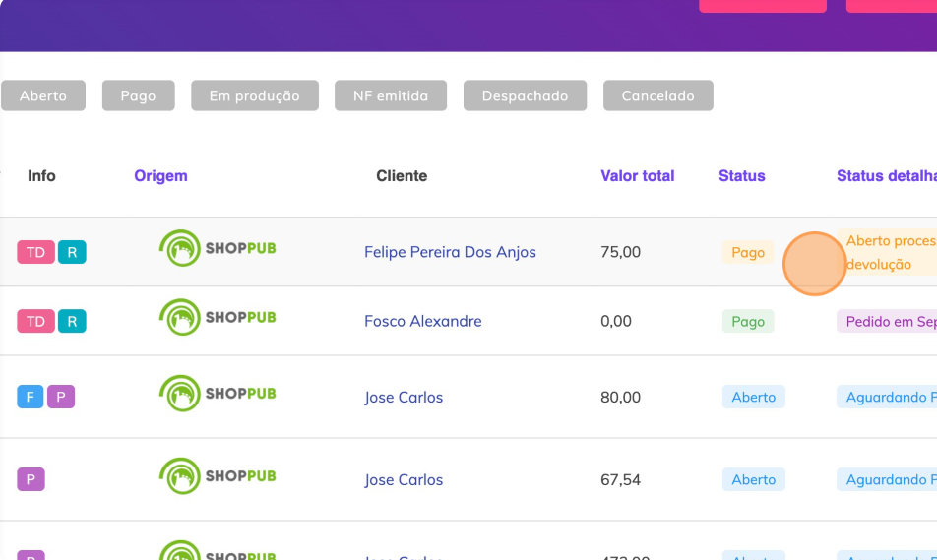Click P badge in Jose Carlos 67,54 row
The height and width of the screenshot is (560, 937).
coord(31,479)
